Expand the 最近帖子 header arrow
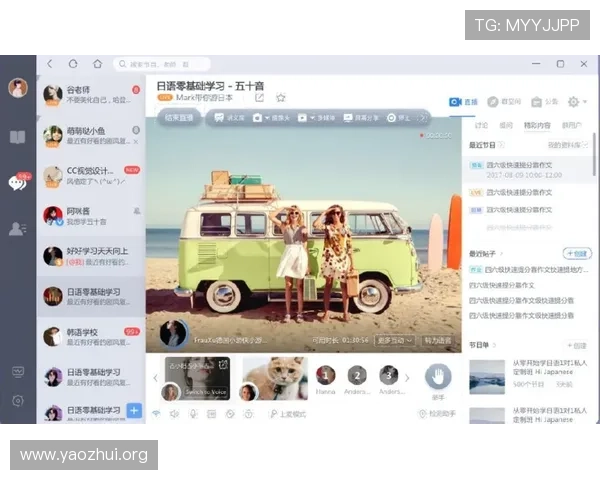Screen dimensions: 600x480 [501, 254]
